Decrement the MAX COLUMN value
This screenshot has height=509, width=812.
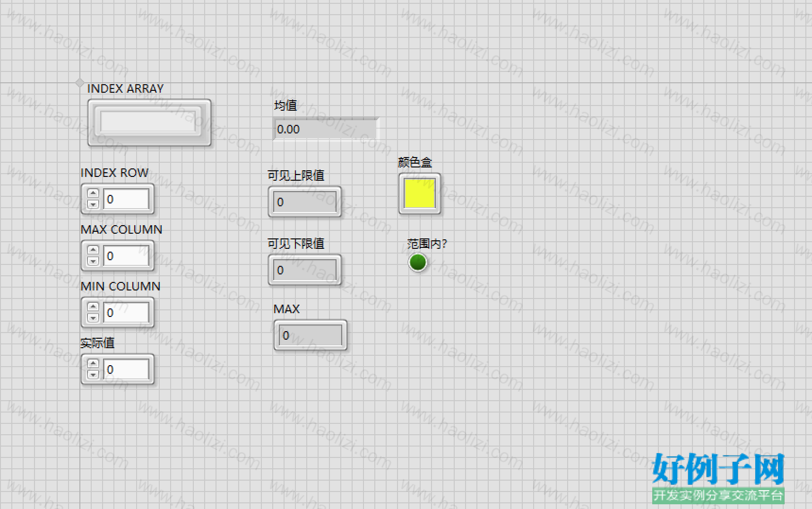pyautogui.click(x=93, y=261)
